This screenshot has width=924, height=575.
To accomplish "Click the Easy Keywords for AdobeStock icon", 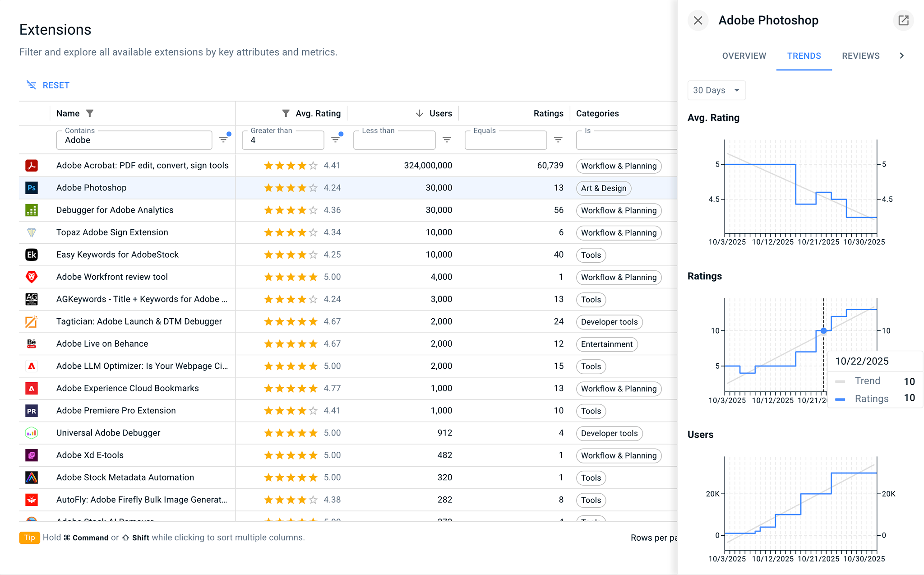I will (x=32, y=255).
